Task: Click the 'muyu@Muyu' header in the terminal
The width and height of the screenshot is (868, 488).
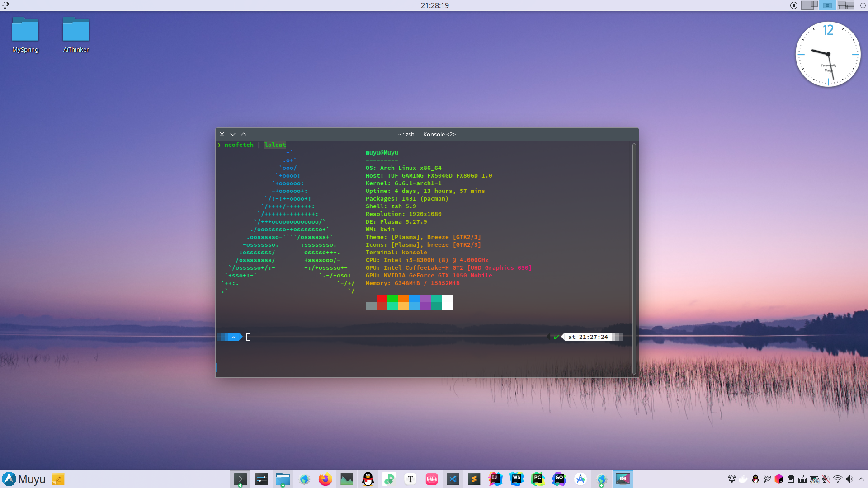Action: click(382, 153)
